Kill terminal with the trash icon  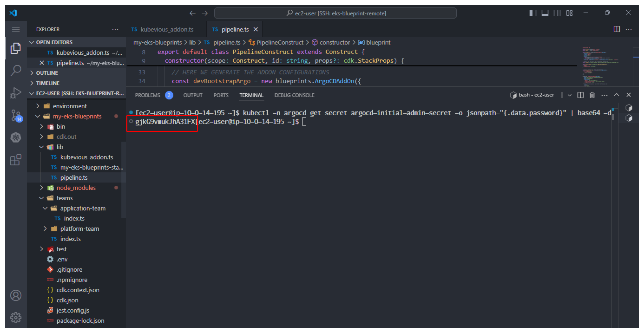[x=592, y=95]
